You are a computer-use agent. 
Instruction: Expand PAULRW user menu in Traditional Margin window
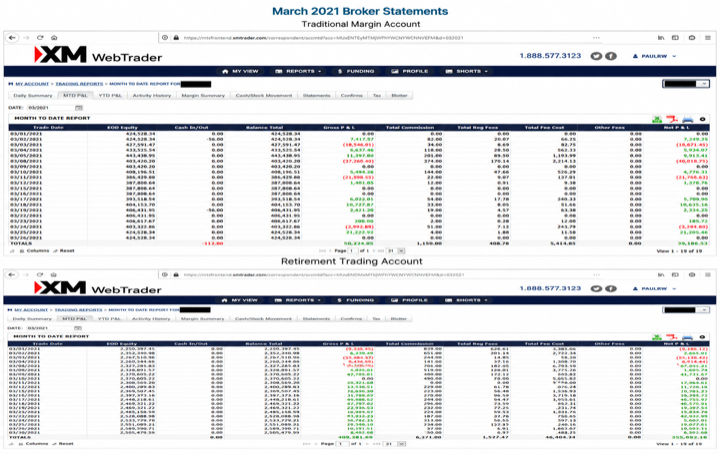654,56
